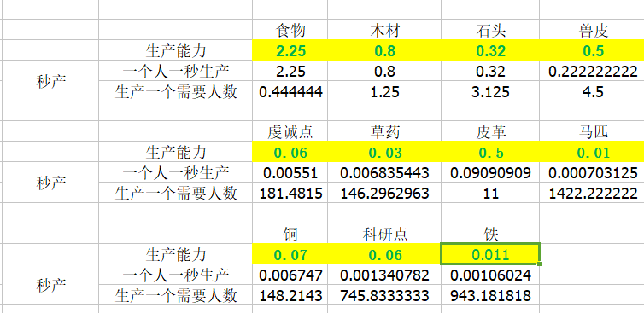Click yellow 生产能力 cell 0.32 under 石头
Image resolution: width=644 pixels, height=313 pixels.
(490, 50)
